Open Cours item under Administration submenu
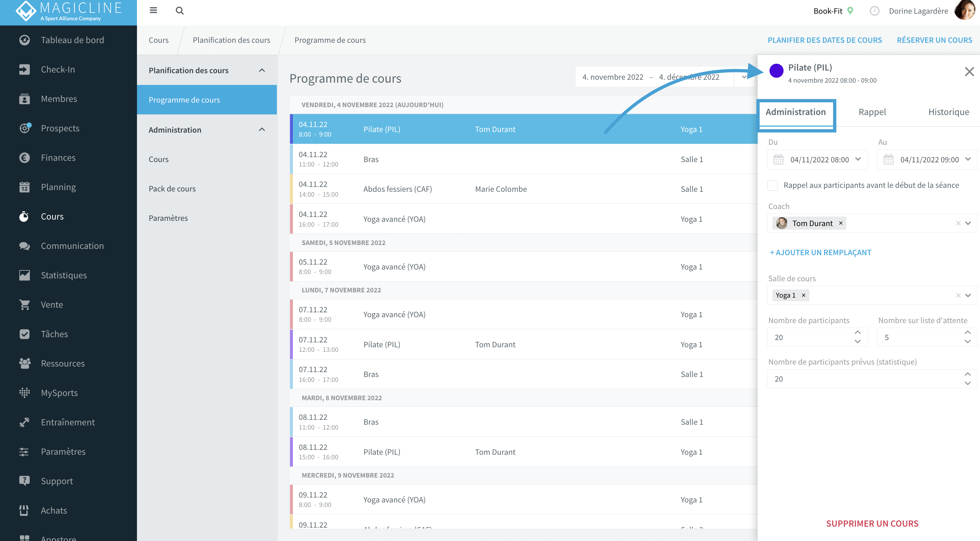 pyautogui.click(x=158, y=159)
